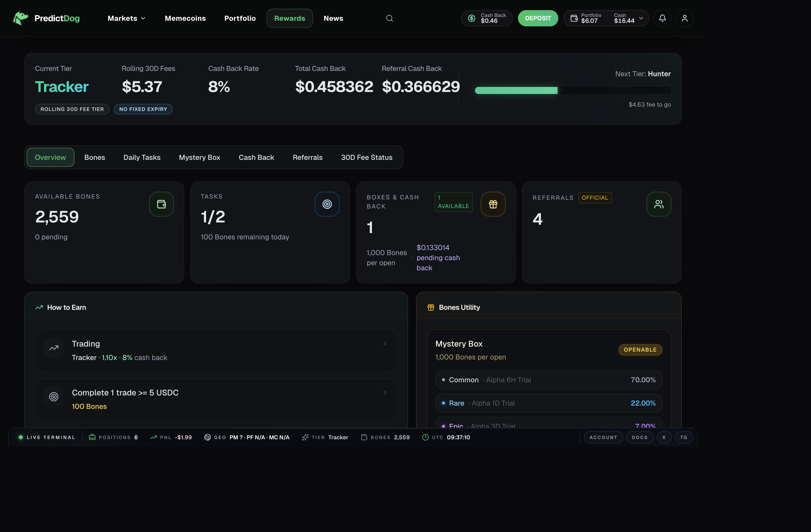Switch to the Referrals tab
The width and height of the screenshot is (811, 532).
click(x=308, y=157)
